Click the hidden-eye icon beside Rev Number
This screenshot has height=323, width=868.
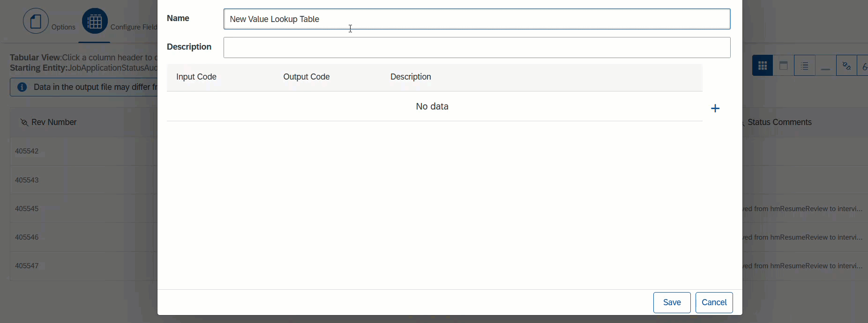pyautogui.click(x=24, y=122)
